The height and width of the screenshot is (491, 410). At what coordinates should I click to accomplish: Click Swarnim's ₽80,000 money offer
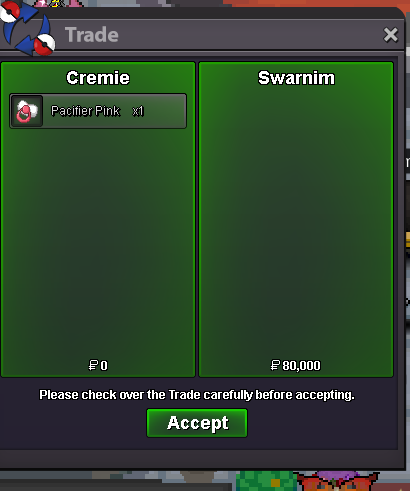tap(296, 365)
